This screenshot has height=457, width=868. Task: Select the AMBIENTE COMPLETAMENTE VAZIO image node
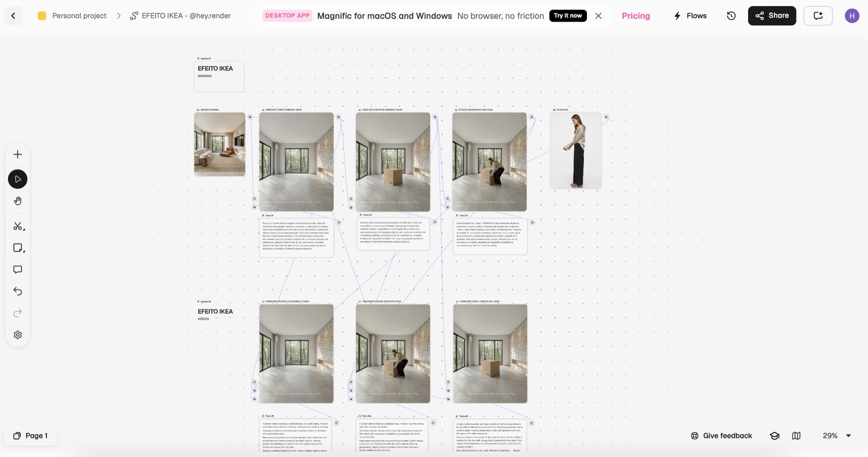pyautogui.click(x=296, y=162)
